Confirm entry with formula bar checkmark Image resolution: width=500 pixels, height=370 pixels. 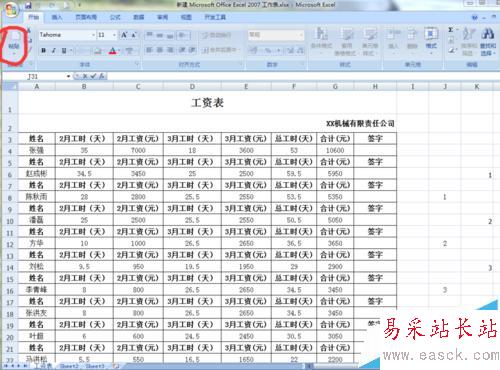click(x=93, y=77)
